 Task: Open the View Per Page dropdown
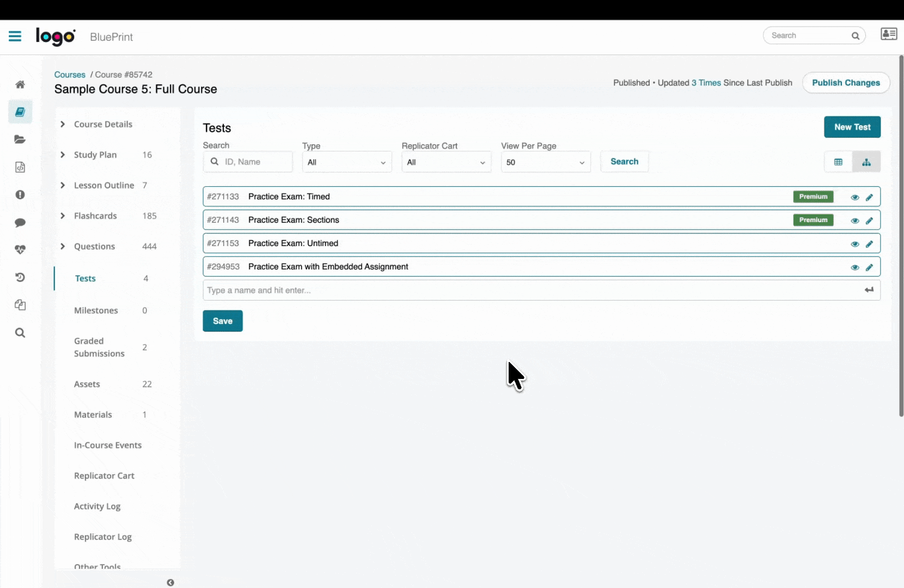click(x=546, y=162)
